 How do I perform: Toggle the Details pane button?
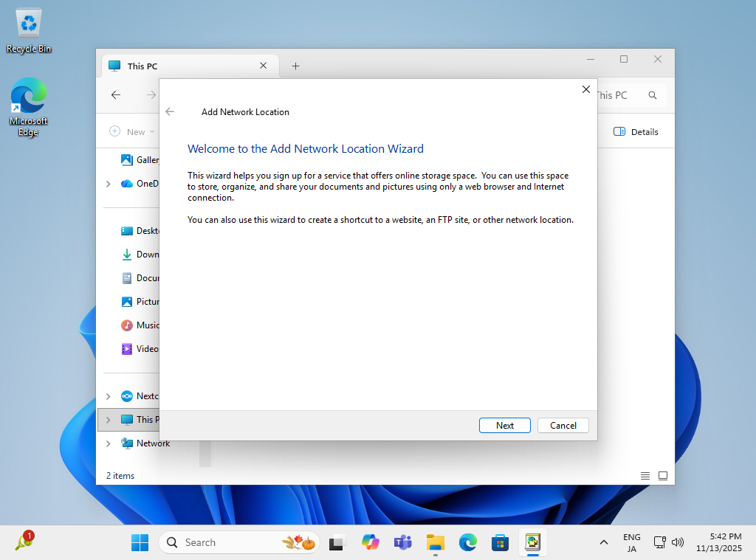click(636, 131)
